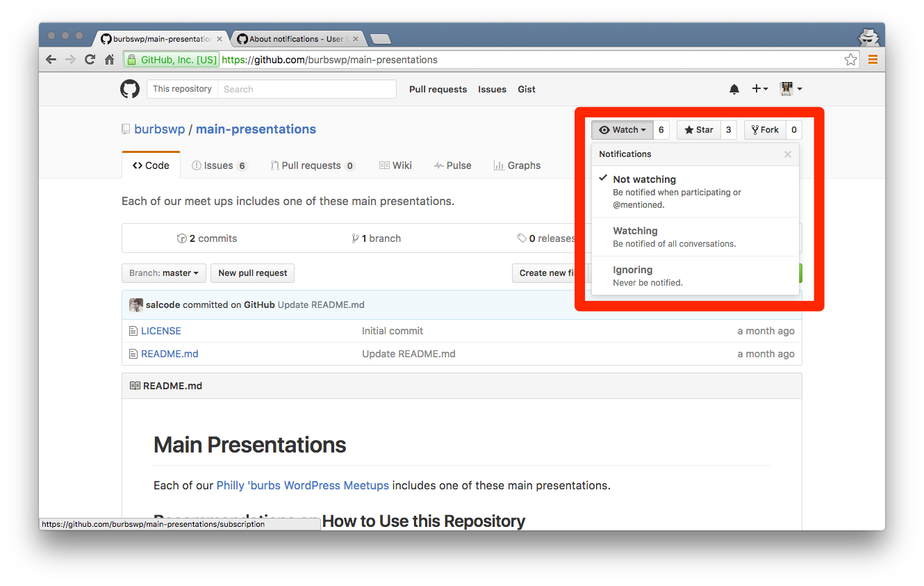This screenshot has height=586, width=924.
Task: Switch to the Code tab
Action: pyautogui.click(x=151, y=165)
